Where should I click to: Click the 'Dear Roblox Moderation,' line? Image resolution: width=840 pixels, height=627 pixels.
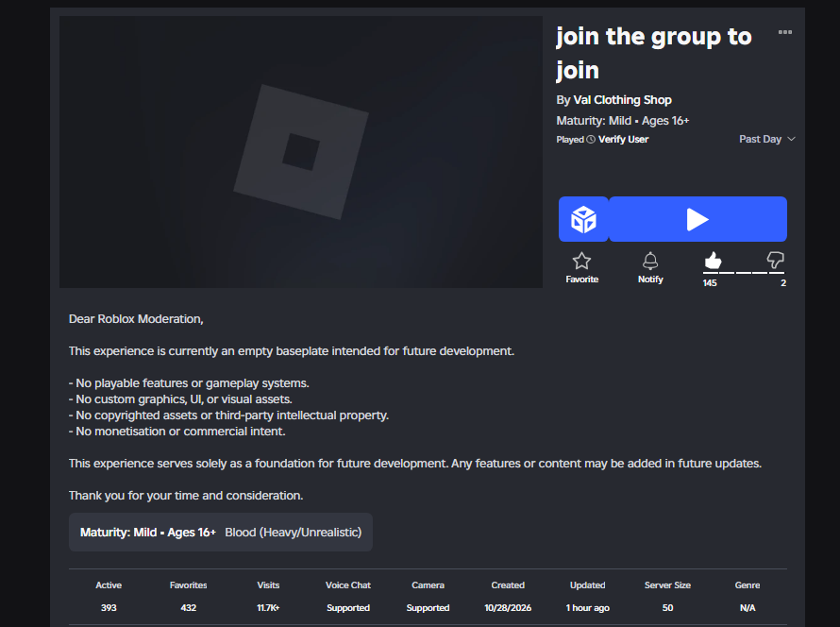[136, 319]
